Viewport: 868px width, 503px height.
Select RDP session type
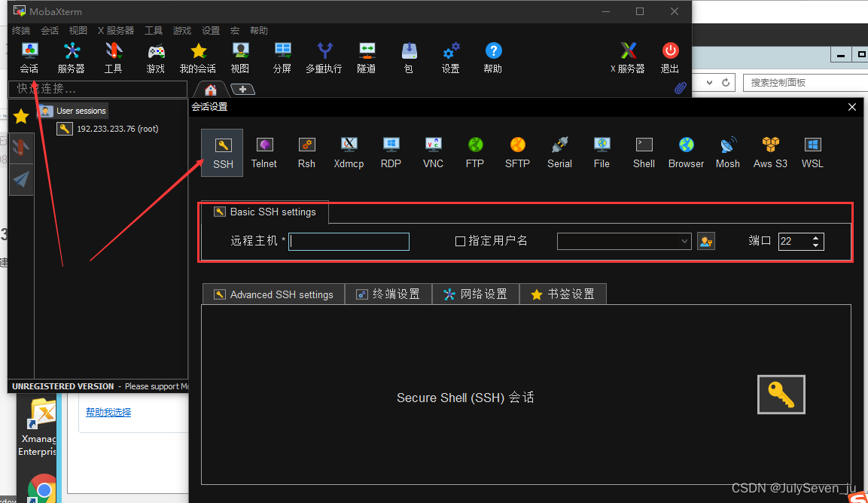[x=391, y=153]
